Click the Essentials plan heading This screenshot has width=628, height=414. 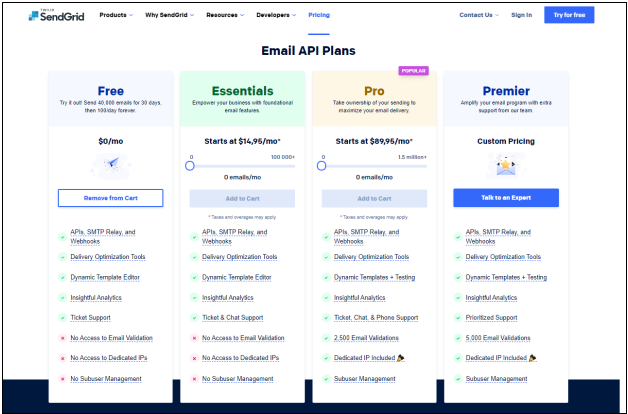click(x=242, y=91)
